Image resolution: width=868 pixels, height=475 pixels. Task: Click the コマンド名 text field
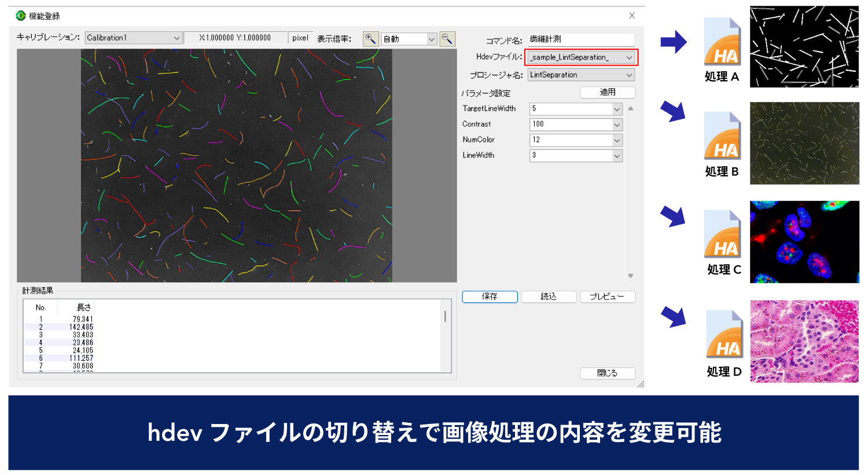tap(580, 39)
